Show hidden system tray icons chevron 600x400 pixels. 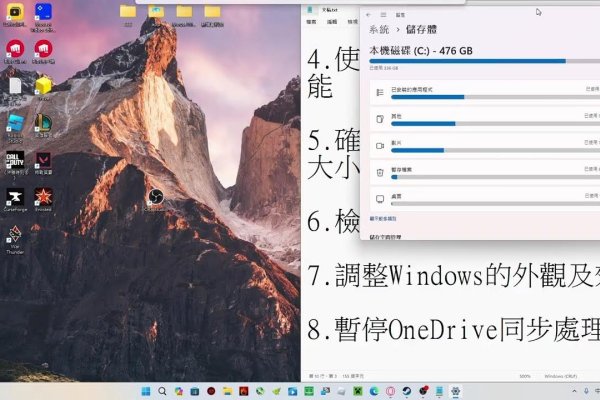coord(574,391)
